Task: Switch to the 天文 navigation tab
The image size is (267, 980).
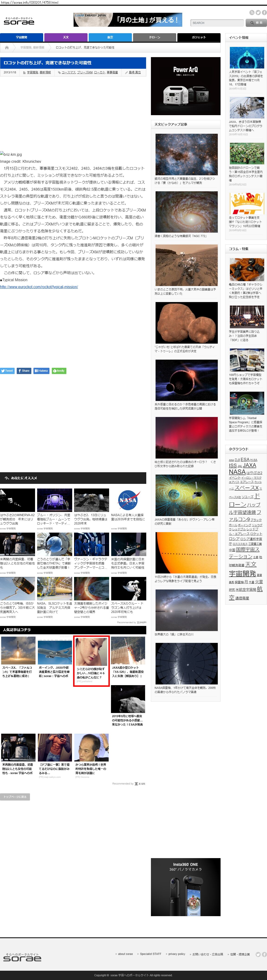Action: [66, 37]
